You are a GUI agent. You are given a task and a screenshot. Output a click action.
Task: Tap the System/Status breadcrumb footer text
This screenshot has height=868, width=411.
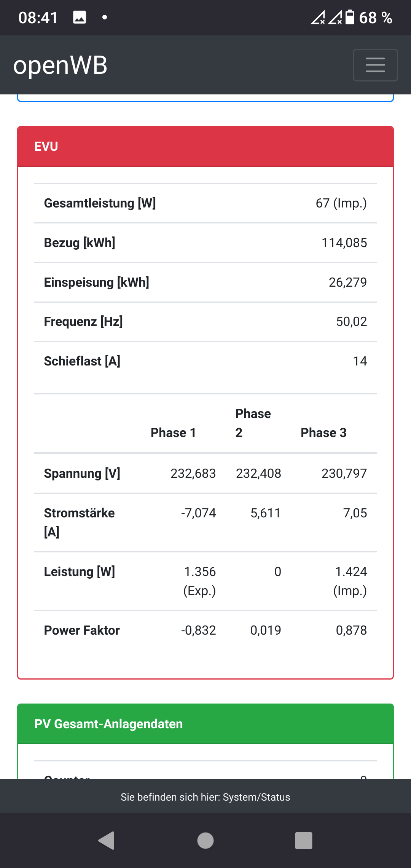tap(205, 797)
